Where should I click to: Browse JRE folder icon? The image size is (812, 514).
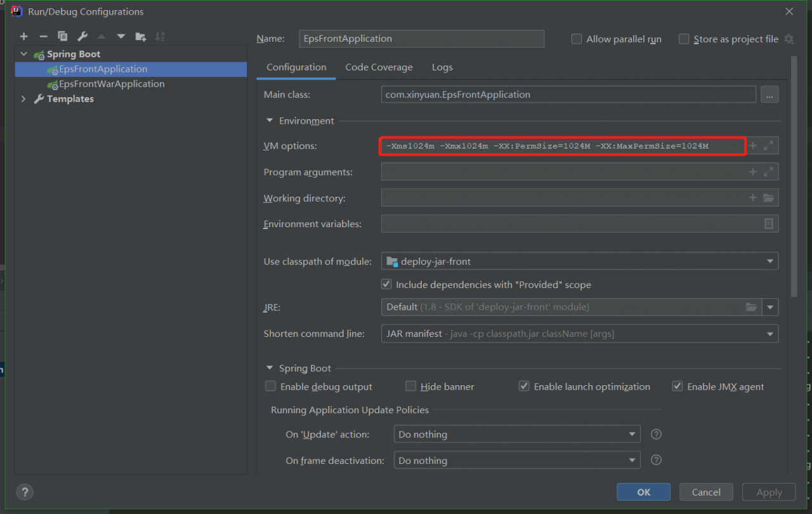751,307
